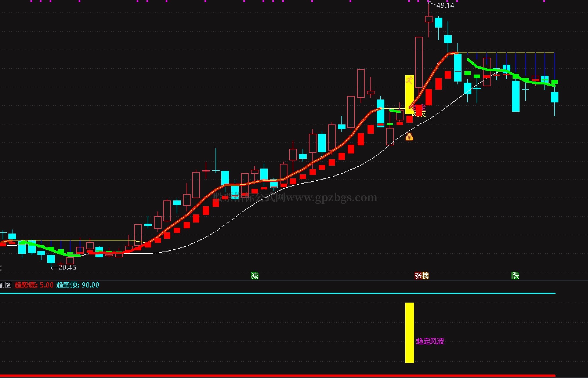Screen dimensions: 588x378
Task: Click the green 跌 event marker
Action: (x=515, y=276)
